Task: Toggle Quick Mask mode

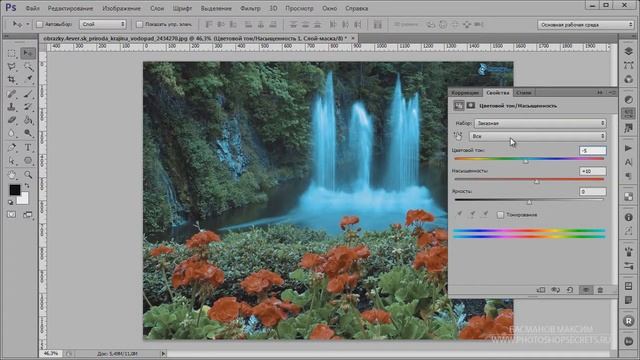Action: [x=11, y=214]
